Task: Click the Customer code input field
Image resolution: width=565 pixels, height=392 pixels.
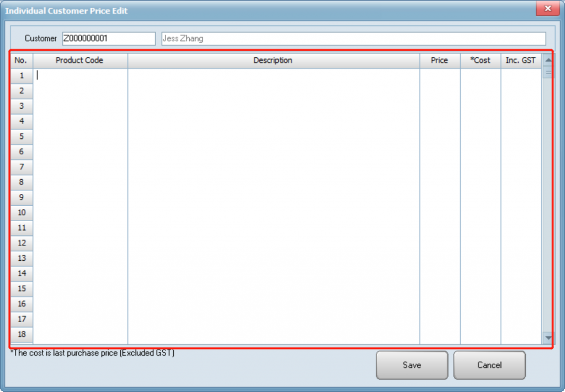Action: (109, 39)
